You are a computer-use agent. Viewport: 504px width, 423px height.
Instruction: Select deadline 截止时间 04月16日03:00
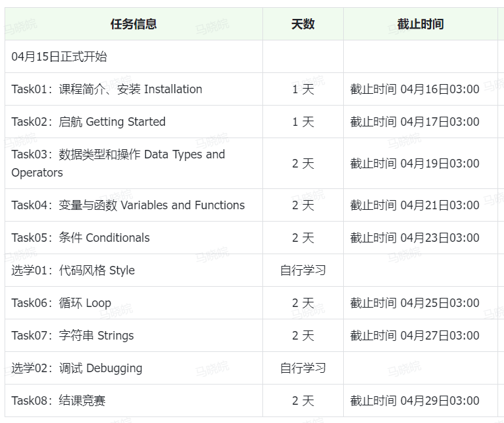(x=421, y=89)
